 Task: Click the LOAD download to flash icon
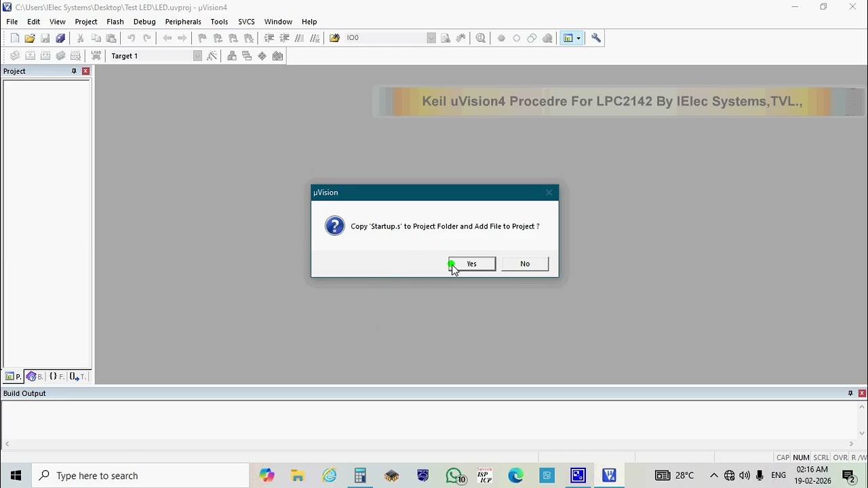click(x=96, y=56)
